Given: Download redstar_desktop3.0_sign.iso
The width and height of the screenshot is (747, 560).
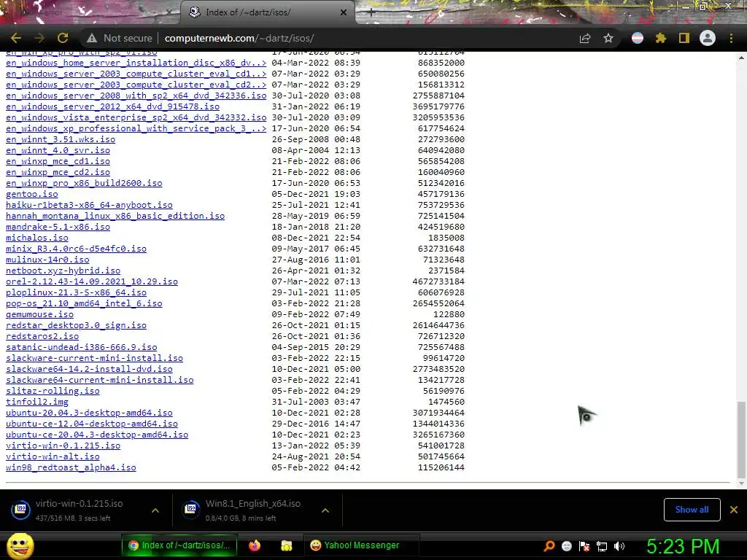Looking at the screenshot, I should [76, 326].
